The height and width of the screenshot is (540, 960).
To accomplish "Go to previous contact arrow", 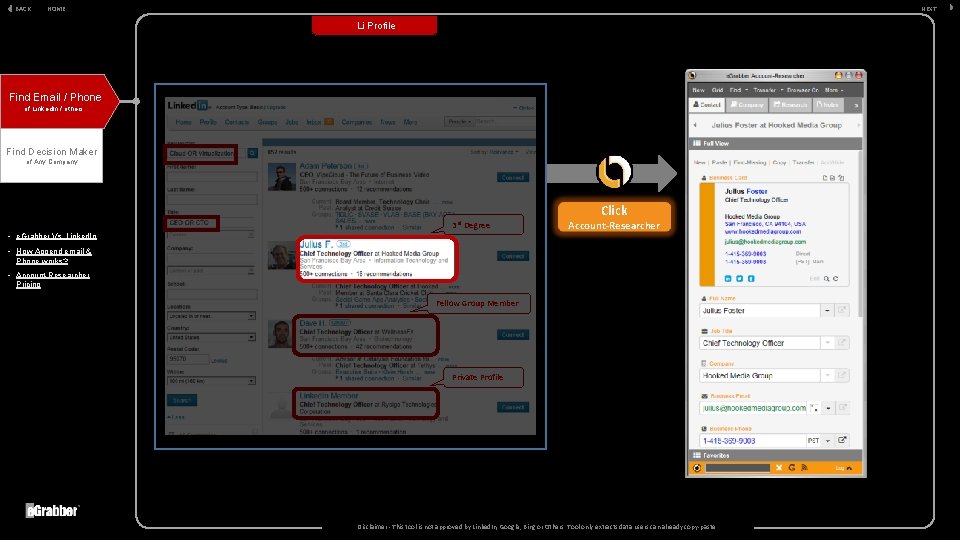I will pyautogui.click(x=695, y=125).
